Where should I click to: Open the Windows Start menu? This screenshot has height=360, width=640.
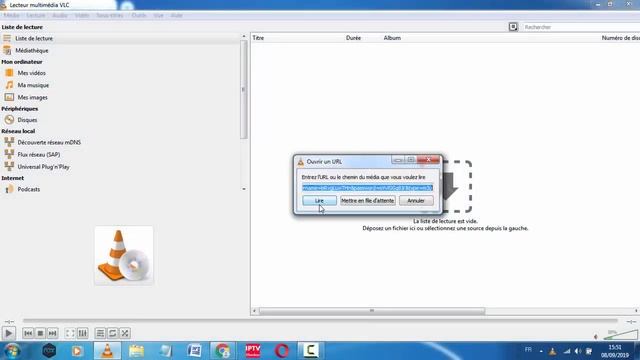[12, 351]
